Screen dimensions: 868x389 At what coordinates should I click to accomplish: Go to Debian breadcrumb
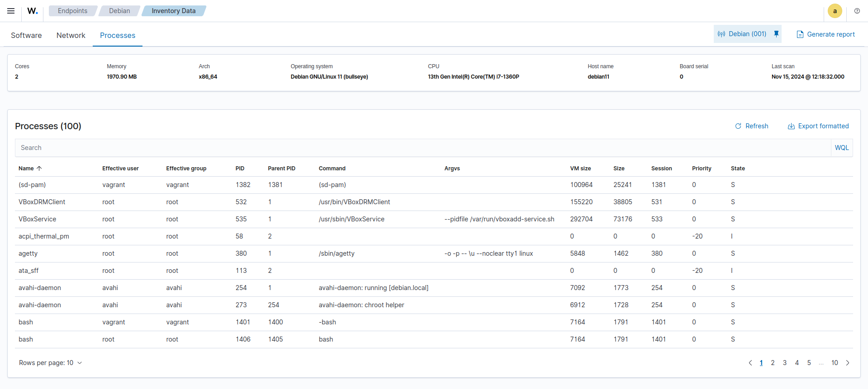(x=119, y=11)
